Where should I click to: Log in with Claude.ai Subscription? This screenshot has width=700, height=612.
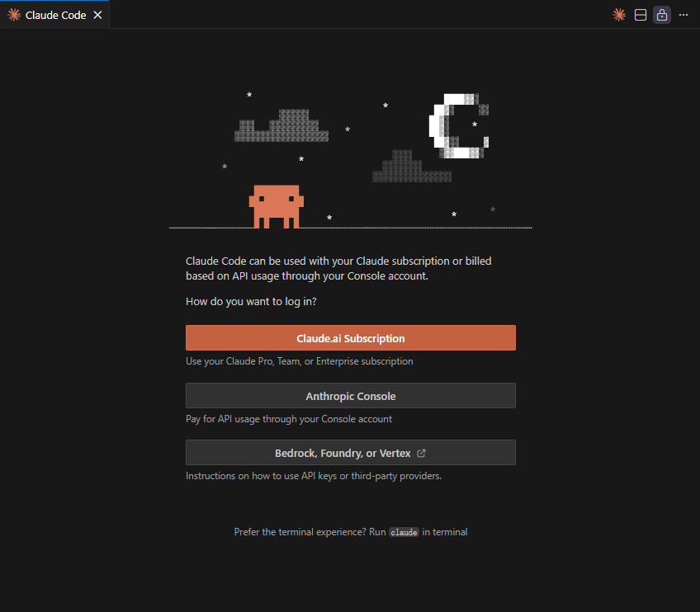tap(351, 337)
